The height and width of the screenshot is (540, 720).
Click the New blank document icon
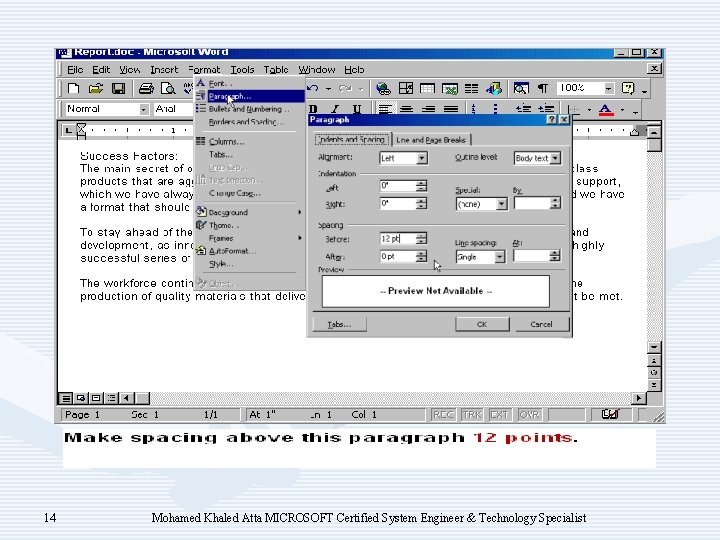tap(74, 88)
